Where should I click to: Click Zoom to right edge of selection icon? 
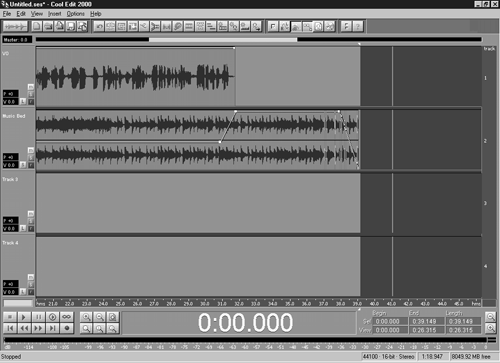(113, 328)
